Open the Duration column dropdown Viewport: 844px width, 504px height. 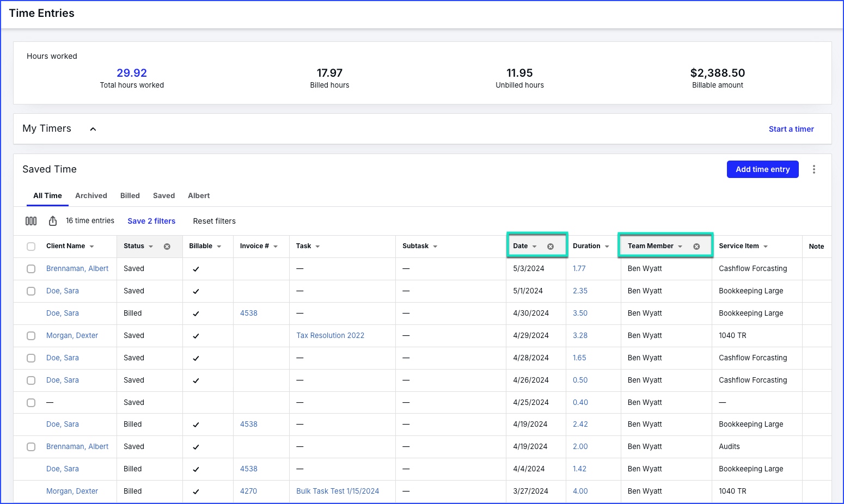point(607,247)
